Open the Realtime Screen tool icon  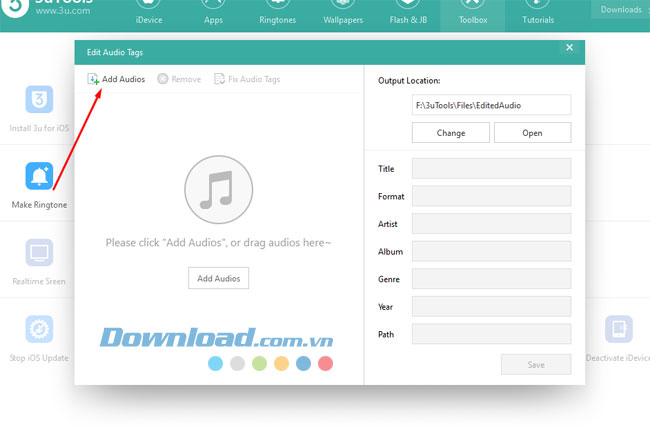point(39,252)
